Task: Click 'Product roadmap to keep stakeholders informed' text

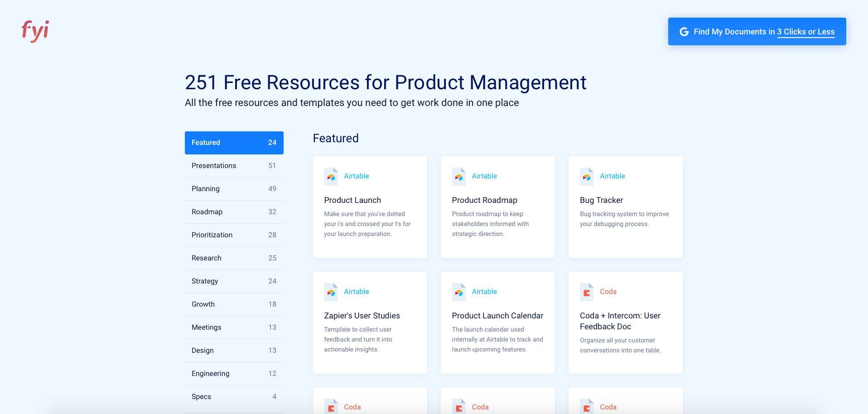Action: pyautogui.click(x=490, y=224)
